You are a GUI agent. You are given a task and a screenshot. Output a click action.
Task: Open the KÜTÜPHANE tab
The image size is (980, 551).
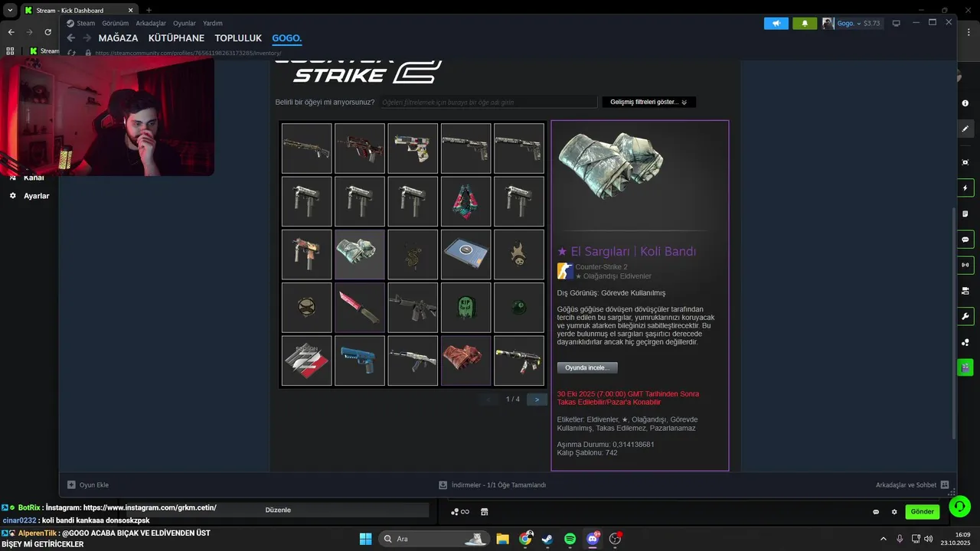coord(176,38)
